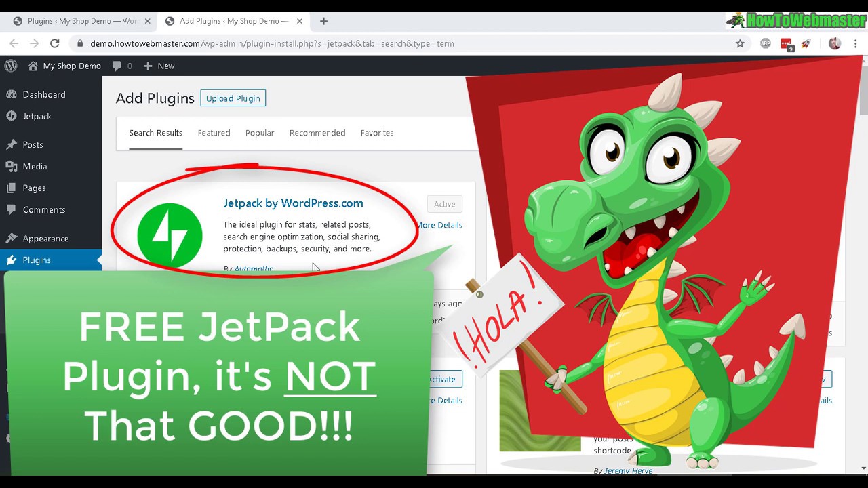The width and height of the screenshot is (868, 488).
Task: Open a new browser tab with plus
Action: tap(323, 21)
